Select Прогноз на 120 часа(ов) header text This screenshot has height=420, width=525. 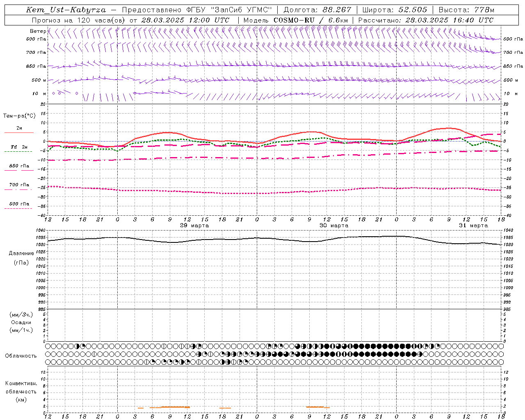pos(79,20)
